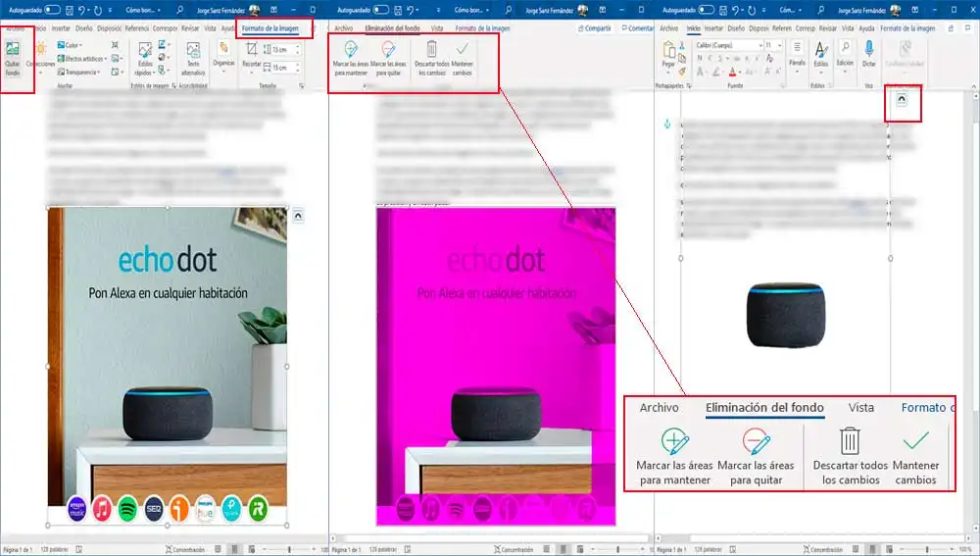Image resolution: width=980 pixels, height=556 pixels.
Task: Open Correcciones in left window ribbon
Action: point(40,59)
